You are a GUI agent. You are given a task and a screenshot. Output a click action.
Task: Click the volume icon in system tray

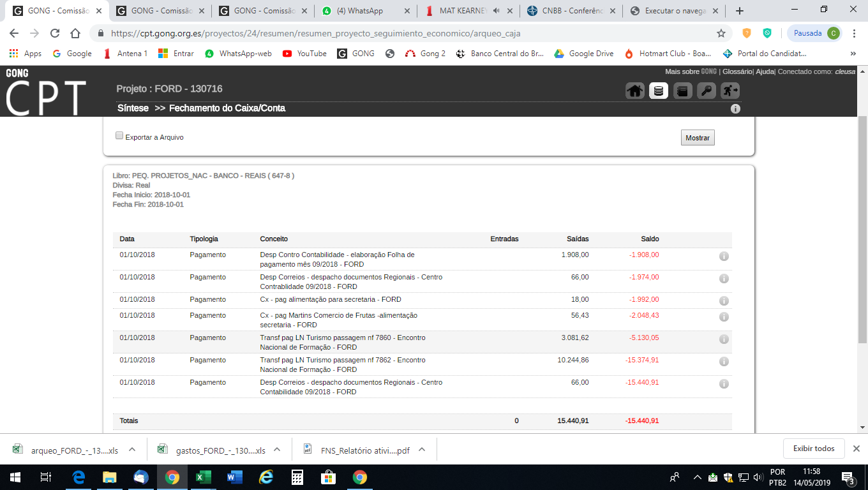[758, 477]
